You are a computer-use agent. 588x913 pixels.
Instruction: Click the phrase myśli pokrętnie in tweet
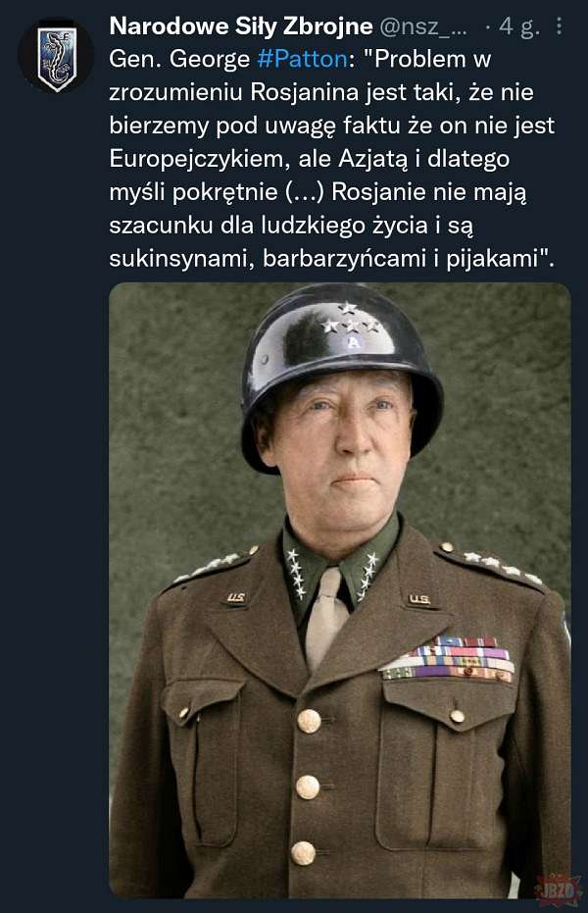[194, 192]
